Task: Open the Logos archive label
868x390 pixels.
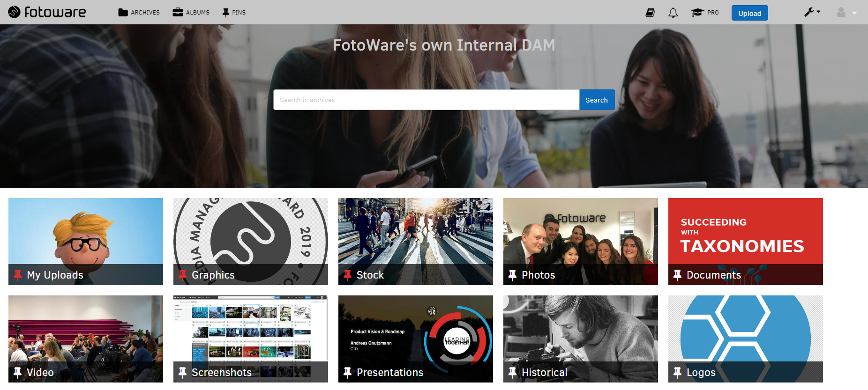Action: pyautogui.click(x=701, y=373)
